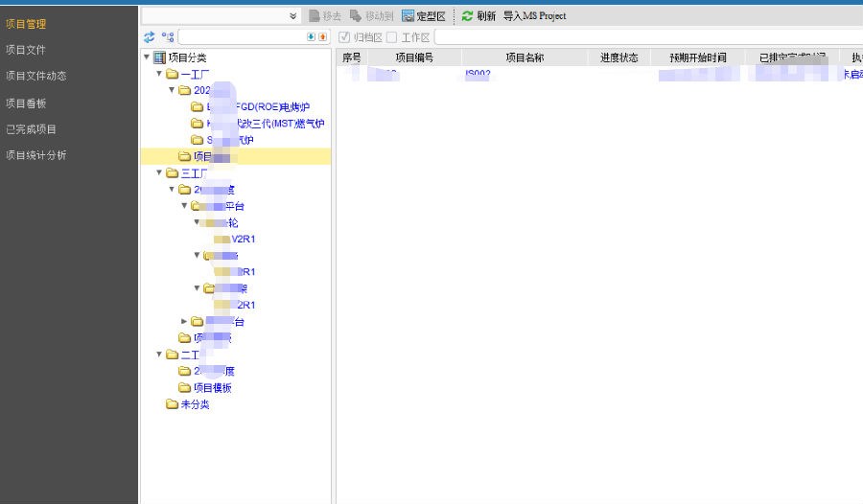This screenshot has width=863, height=504.
Task: Click the 项目分类 root grid icon
Action: point(159,57)
